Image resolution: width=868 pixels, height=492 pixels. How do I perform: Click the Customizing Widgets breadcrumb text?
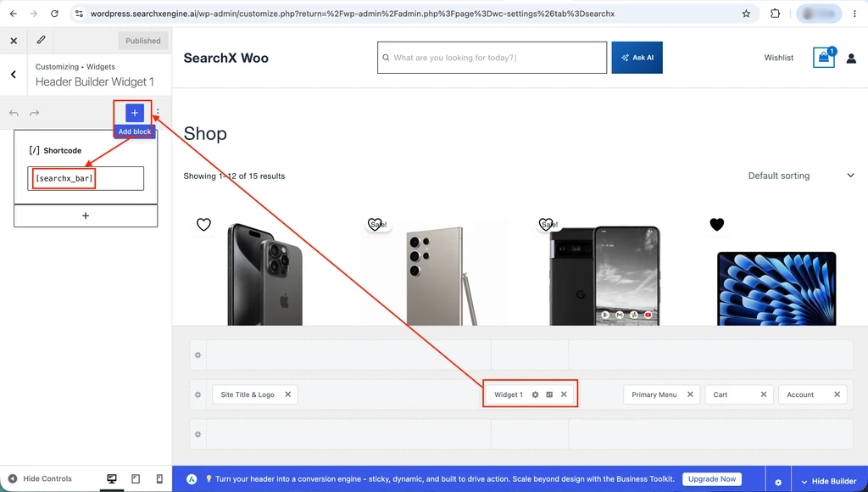[x=75, y=66]
